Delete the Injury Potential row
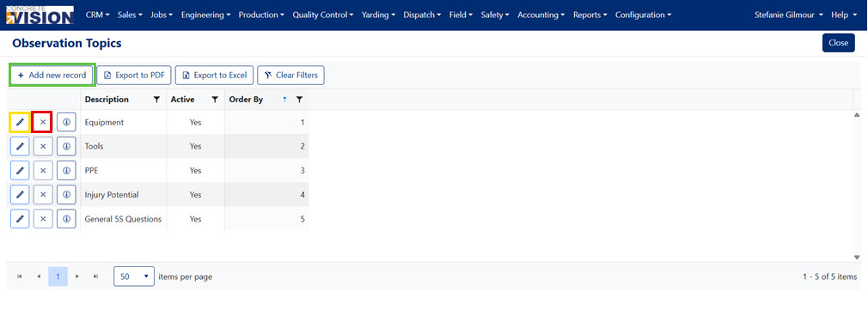 coord(43,195)
